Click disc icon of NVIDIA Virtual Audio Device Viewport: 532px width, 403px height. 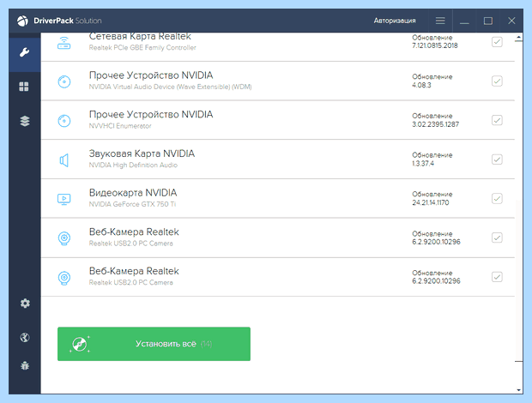coord(64,81)
